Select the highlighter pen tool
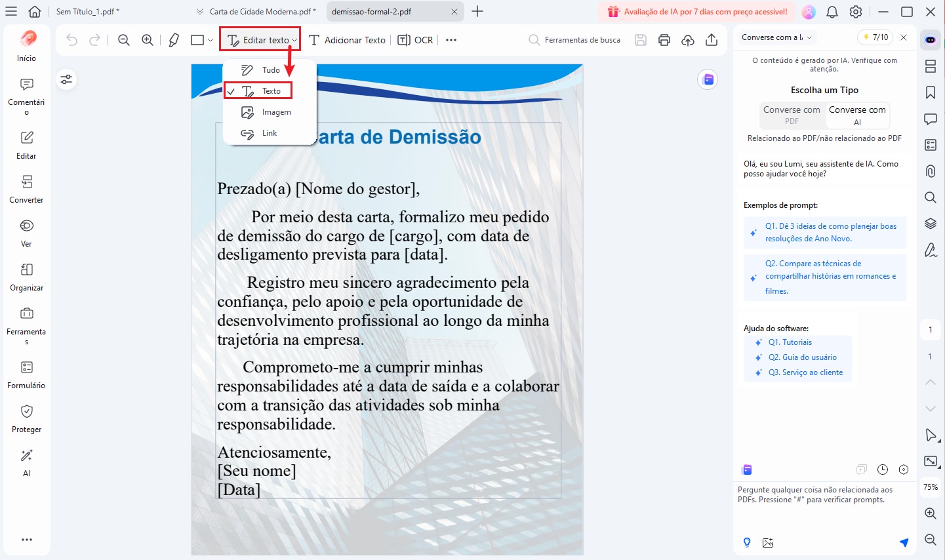Image resolution: width=945 pixels, height=560 pixels. point(172,40)
